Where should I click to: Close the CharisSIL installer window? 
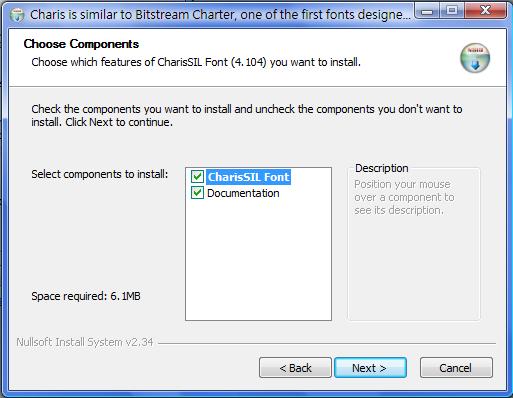coord(485,11)
